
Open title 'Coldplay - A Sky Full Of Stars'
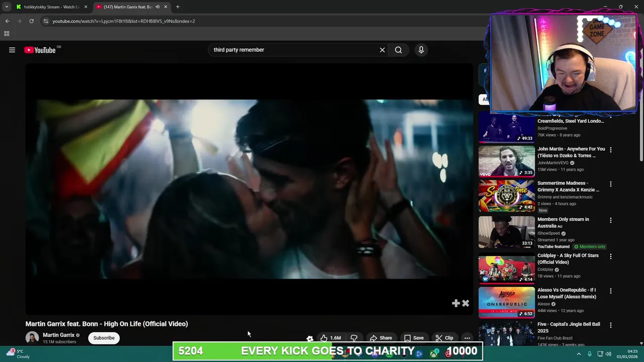click(x=568, y=259)
